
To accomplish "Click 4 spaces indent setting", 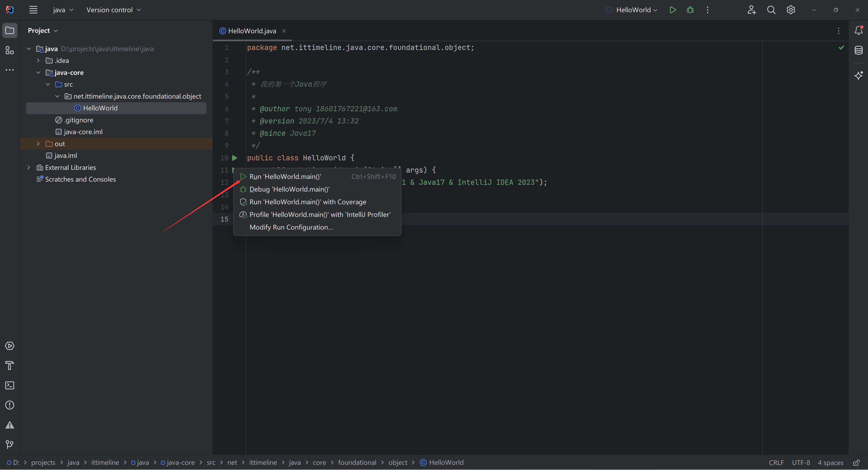I will click(x=830, y=463).
